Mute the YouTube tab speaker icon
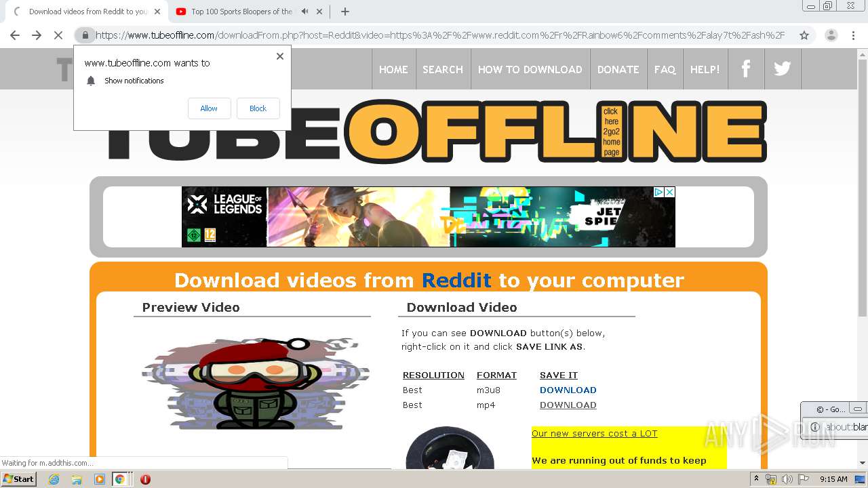Image resolution: width=868 pixels, height=488 pixels. click(304, 12)
